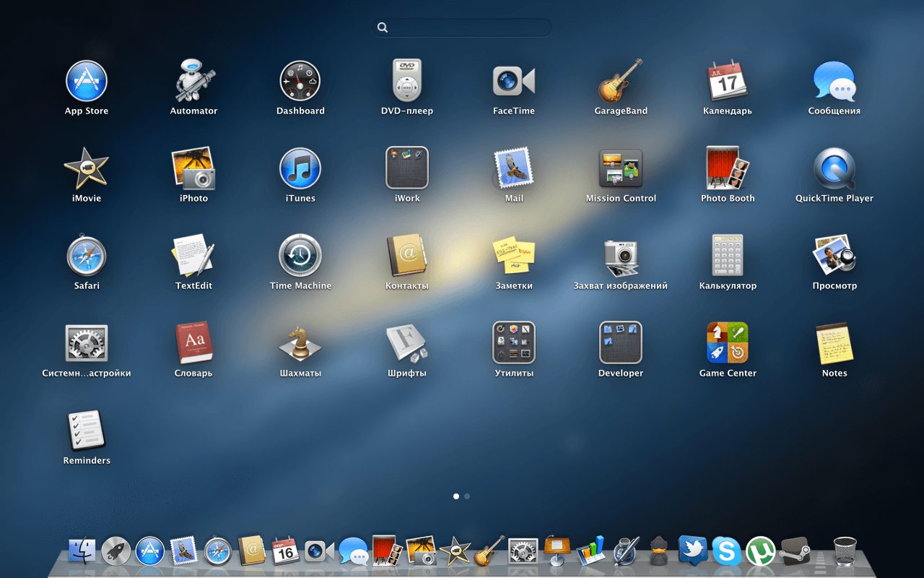This screenshot has height=578, width=924.
Task: Open Просмотр preview app
Action: [x=834, y=256]
